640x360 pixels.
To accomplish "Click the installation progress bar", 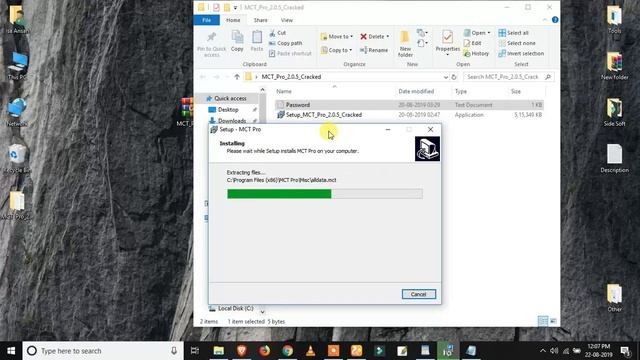I will pyautogui.click(x=324, y=194).
